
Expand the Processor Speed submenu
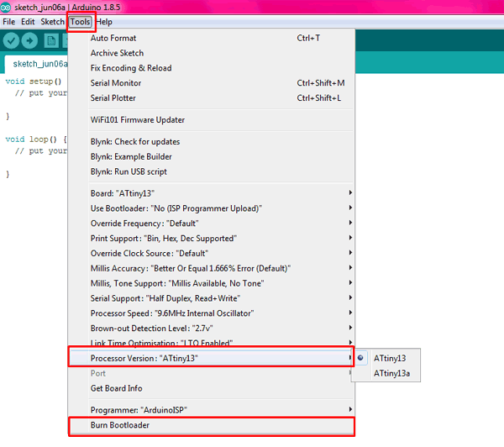[x=212, y=313]
